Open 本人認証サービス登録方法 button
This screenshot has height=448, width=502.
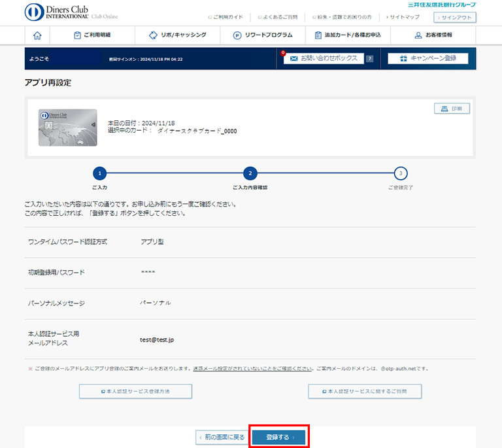[x=135, y=391]
